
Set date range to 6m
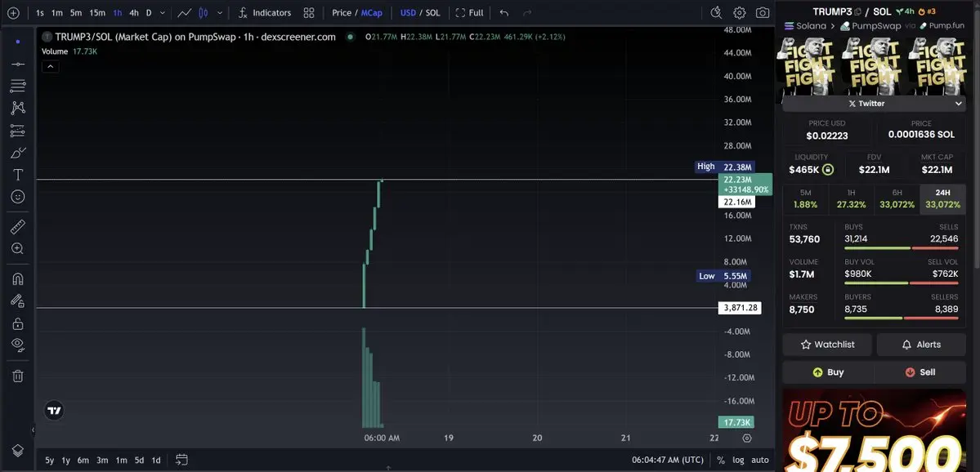click(x=83, y=460)
